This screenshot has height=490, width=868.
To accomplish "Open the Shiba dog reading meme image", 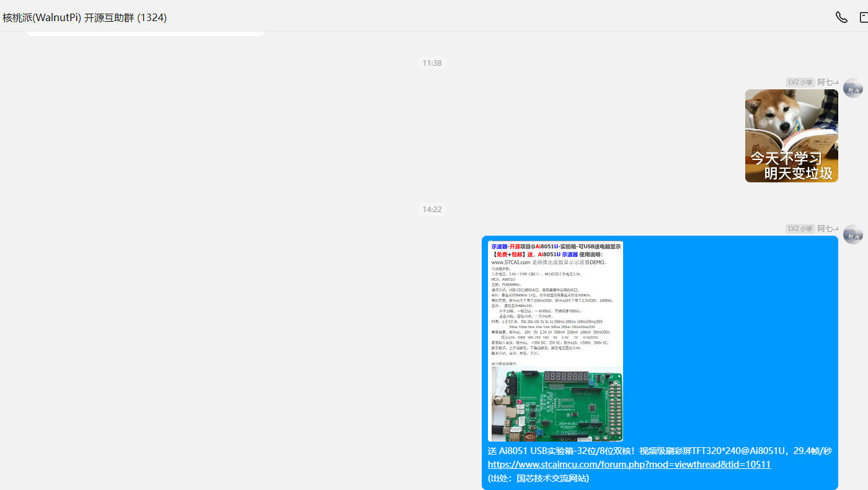I will tap(792, 136).
